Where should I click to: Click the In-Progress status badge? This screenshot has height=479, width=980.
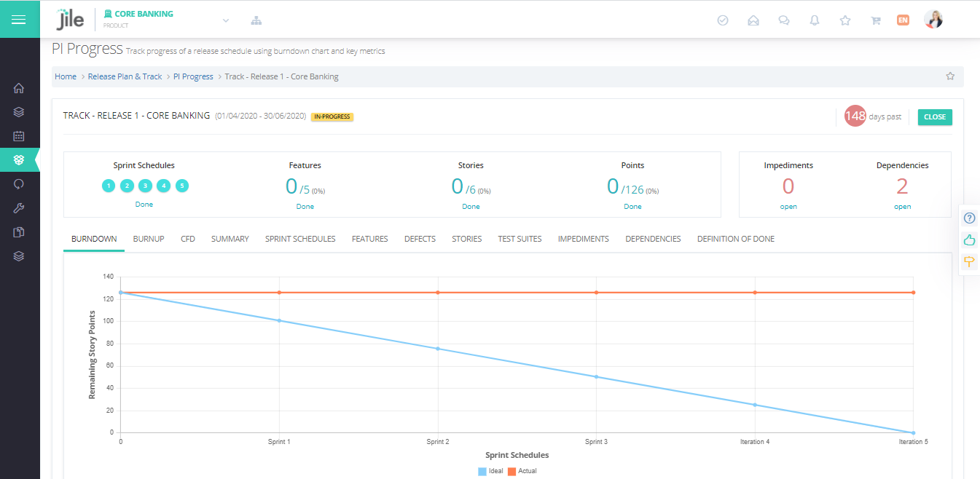332,116
